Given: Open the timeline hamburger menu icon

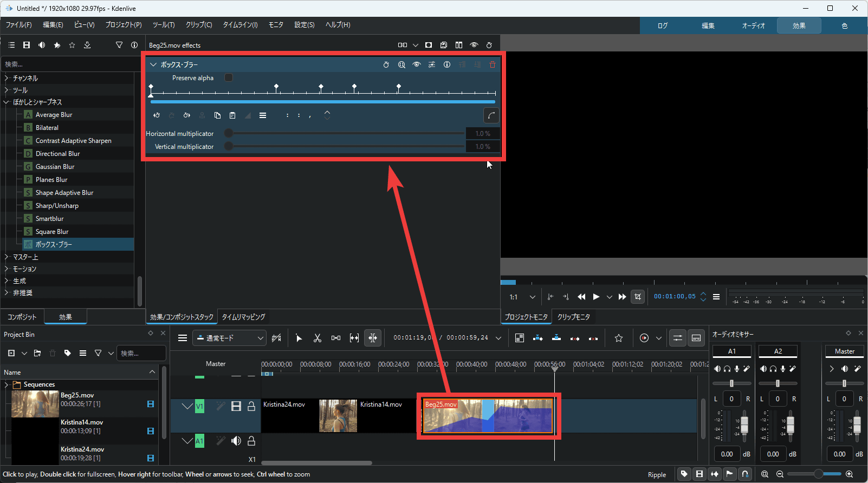Looking at the screenshot, I should [183, 338].
